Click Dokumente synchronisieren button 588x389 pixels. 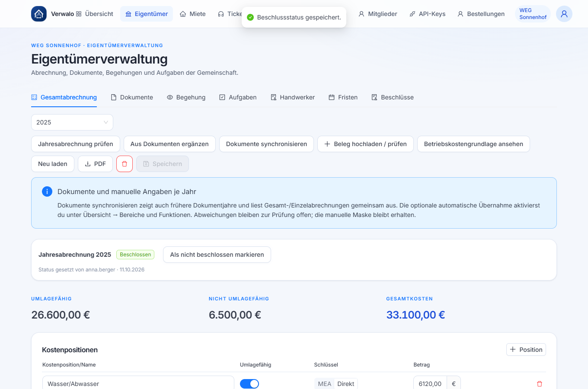(266, 144)
